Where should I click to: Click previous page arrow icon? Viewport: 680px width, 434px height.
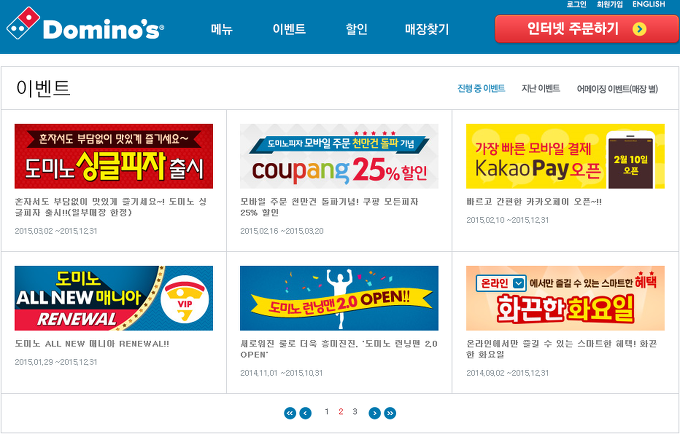coord(305,413)
